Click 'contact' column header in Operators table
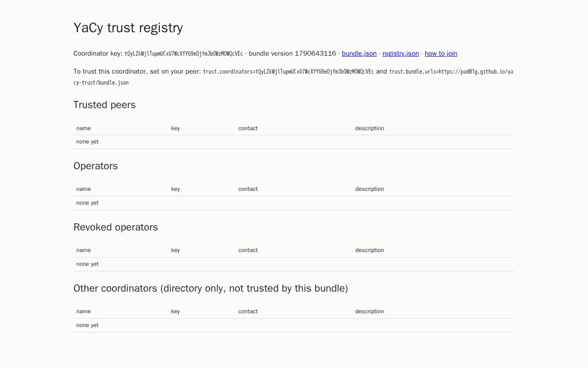The image size is (588, 368). pyautogui.click(x=248, y=189)
